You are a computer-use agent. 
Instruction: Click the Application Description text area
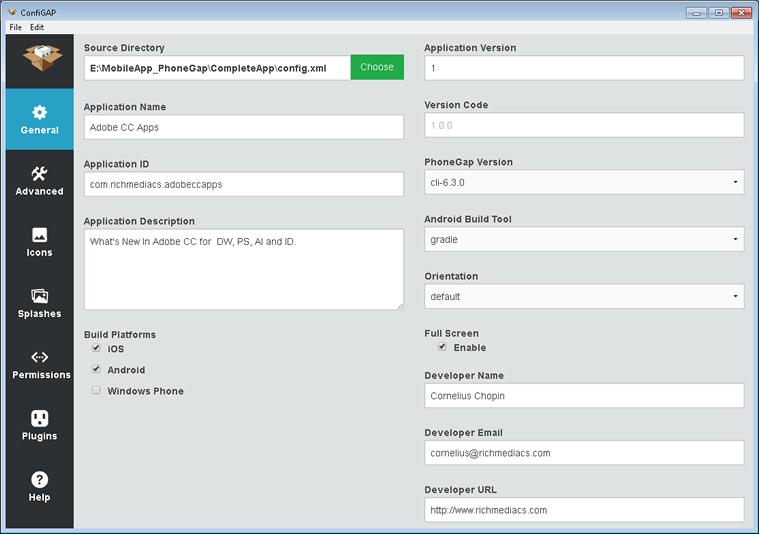(244, 269)
